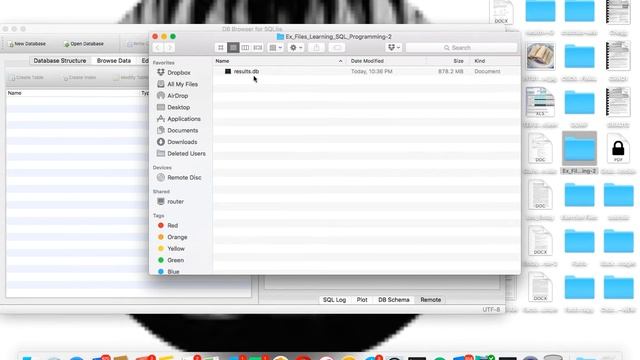Image resolution: width=640 pixels, height=360 pixels.
Task: Select highlighted Ex_Files folder on desktop
Action: pos(579,153)
